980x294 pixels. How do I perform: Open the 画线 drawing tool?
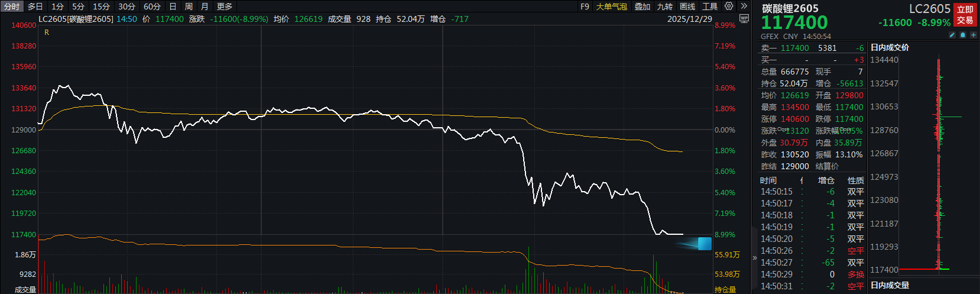tap(687, 7)
